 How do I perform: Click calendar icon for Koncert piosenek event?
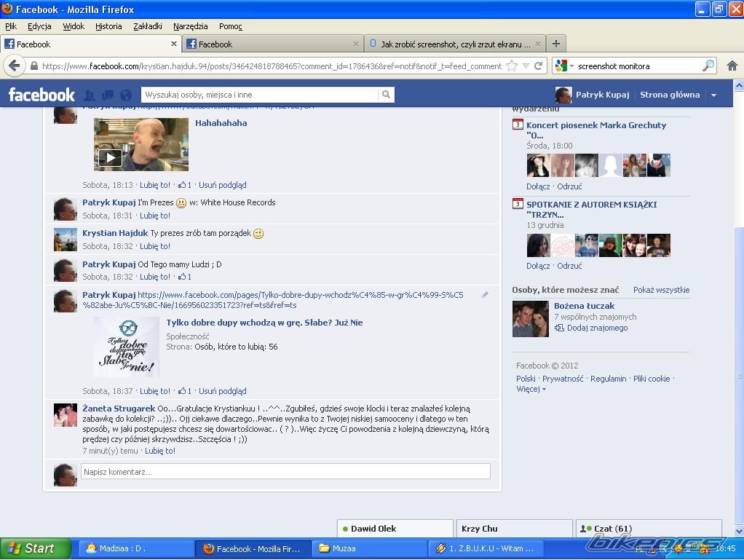pyautogui.click(x=518, y=125)
